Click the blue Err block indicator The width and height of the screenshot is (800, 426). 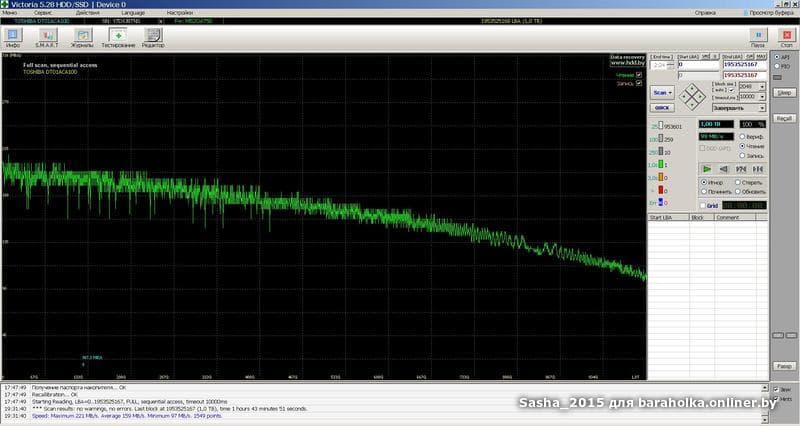(x=661, y=203)
